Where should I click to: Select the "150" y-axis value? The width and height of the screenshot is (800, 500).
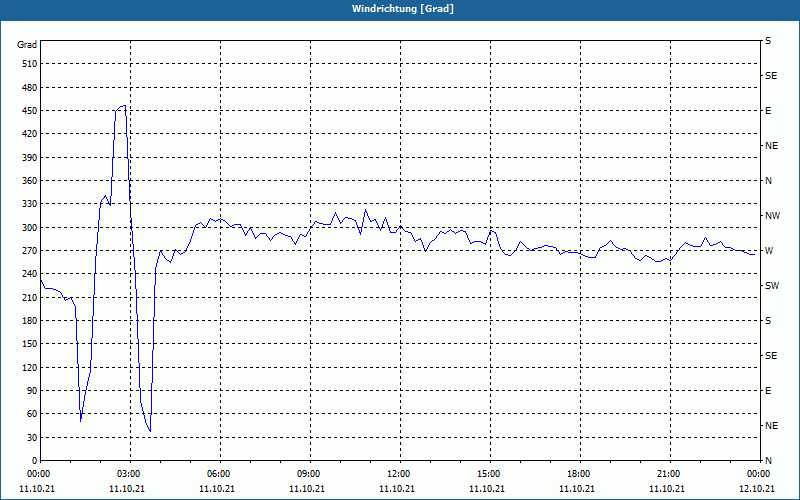(x=30, y=344)
